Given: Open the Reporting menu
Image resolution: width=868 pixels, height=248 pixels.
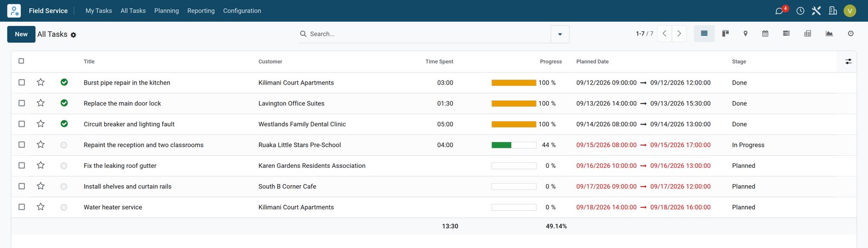Looking at the screenshot, I should [201, 11].
